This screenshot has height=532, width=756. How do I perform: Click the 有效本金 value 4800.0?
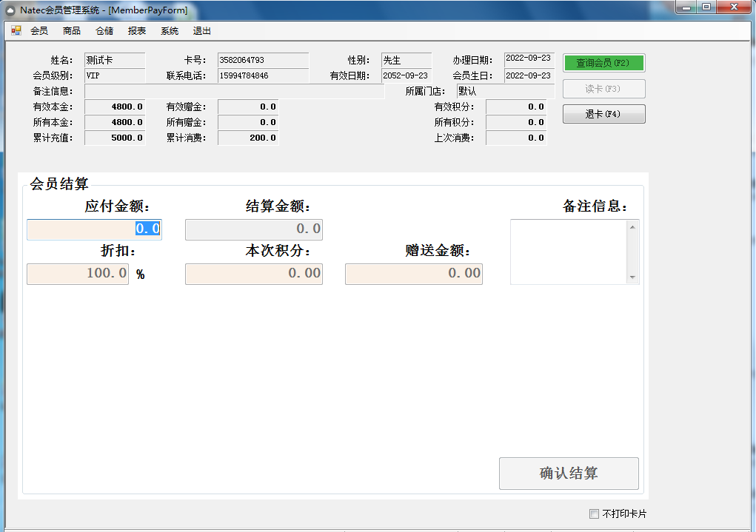coord(115,107)
